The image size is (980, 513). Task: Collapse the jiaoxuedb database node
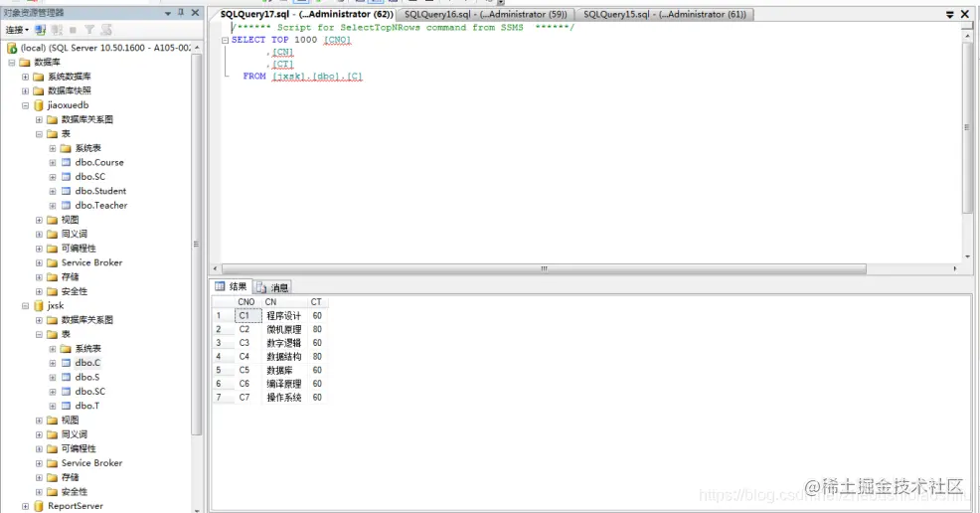(25, 105)
